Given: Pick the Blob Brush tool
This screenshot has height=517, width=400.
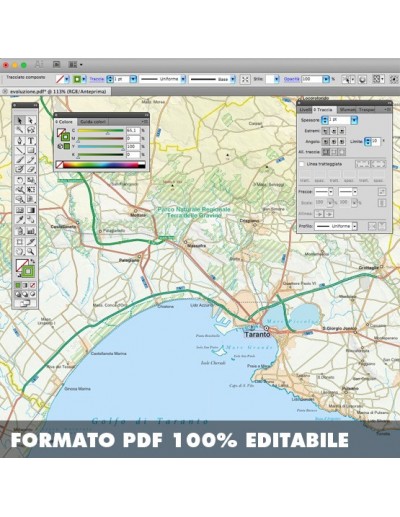Looking at the screenshot, I should 20,169.
